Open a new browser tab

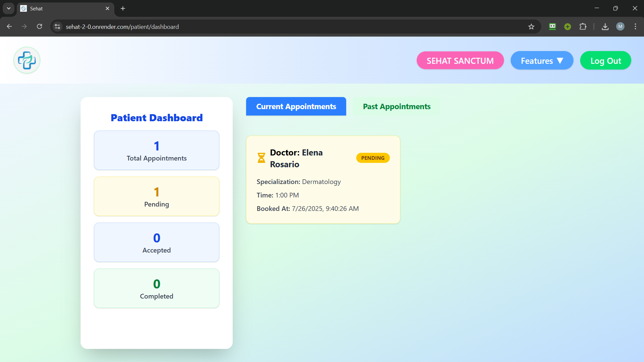tap(123, 8)
